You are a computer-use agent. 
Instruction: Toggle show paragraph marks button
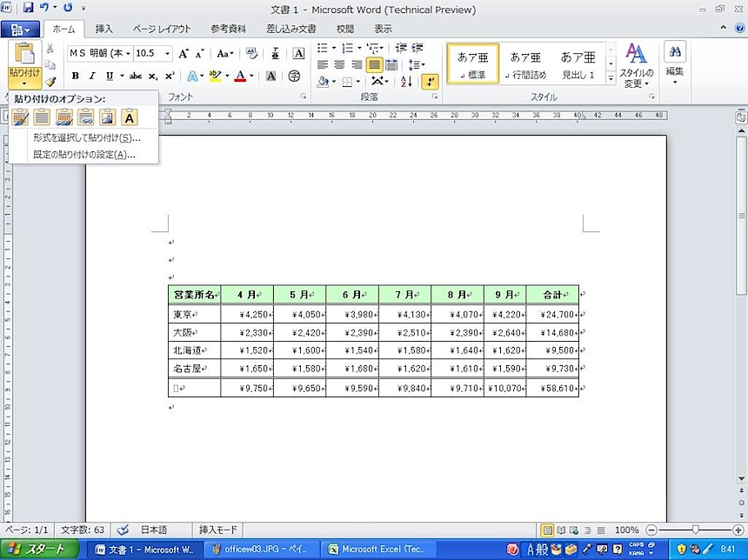pyautogui.click(x=430, y=82)
